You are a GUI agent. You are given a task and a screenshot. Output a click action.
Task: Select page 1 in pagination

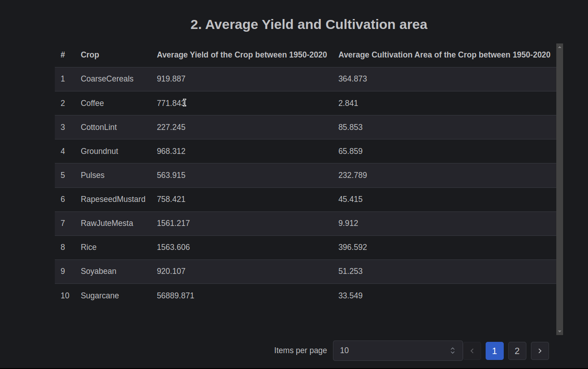coord(494,351)
